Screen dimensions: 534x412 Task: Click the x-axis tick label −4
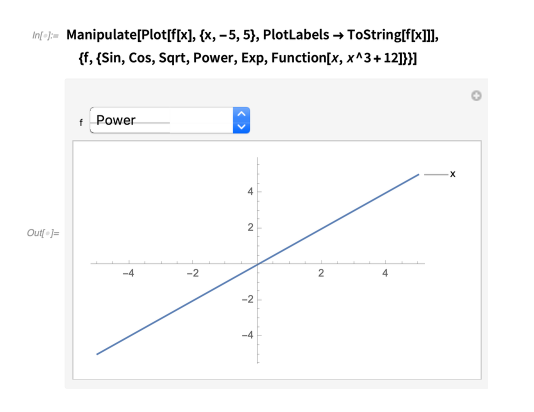128,273
